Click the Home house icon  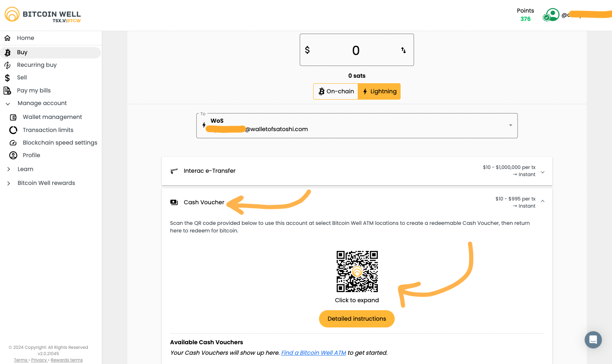7,38
